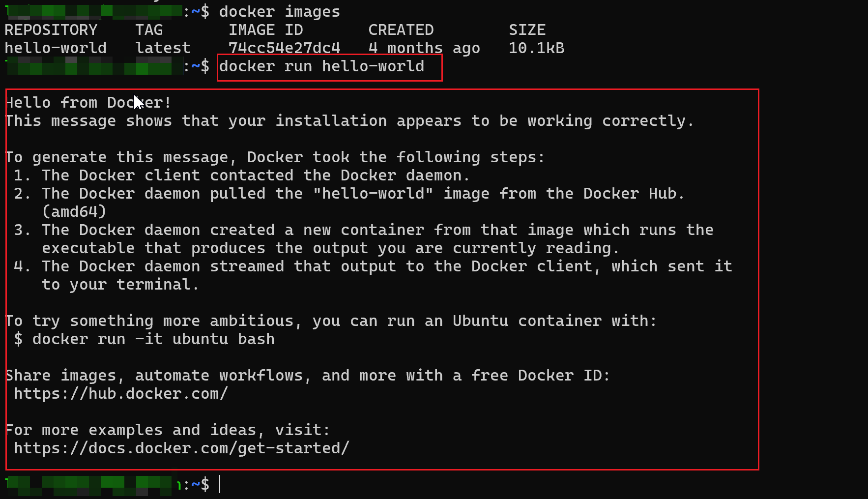Select the TAG column header

click(x=149, y=30)
